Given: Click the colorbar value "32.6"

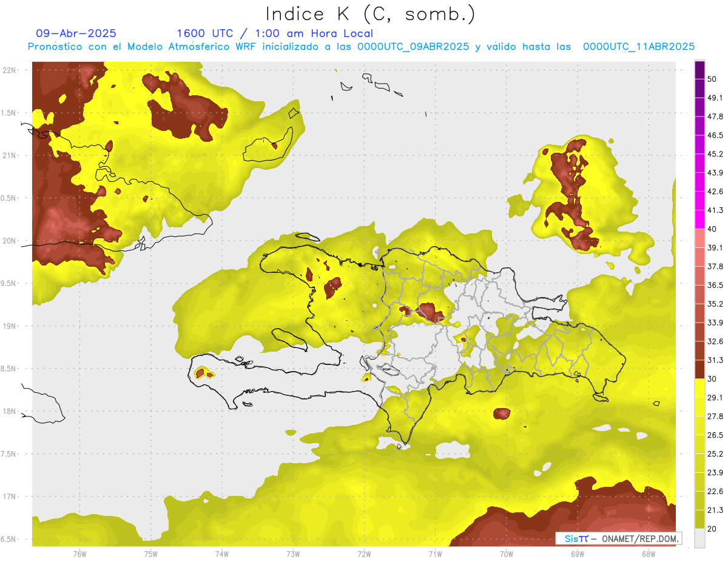Looking at the screenshot, I should click(x=715, y=341).
